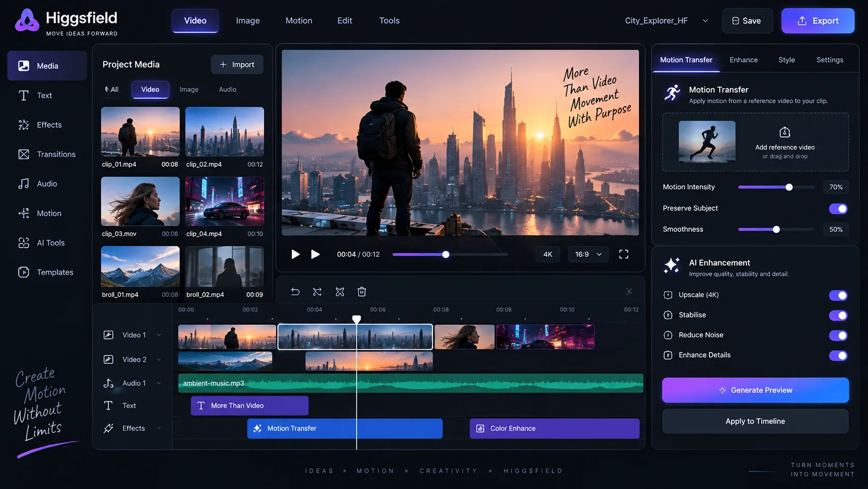The width and height of the screenshot is (868, 489).
Task: Open Transitions in the sidebar
Action: tap(47, 154)
